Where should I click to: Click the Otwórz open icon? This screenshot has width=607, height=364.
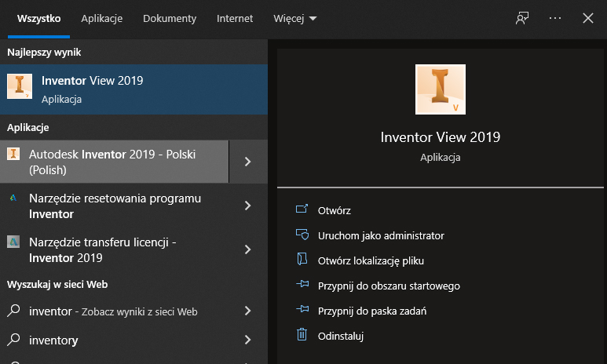click(x=302, y=209)
